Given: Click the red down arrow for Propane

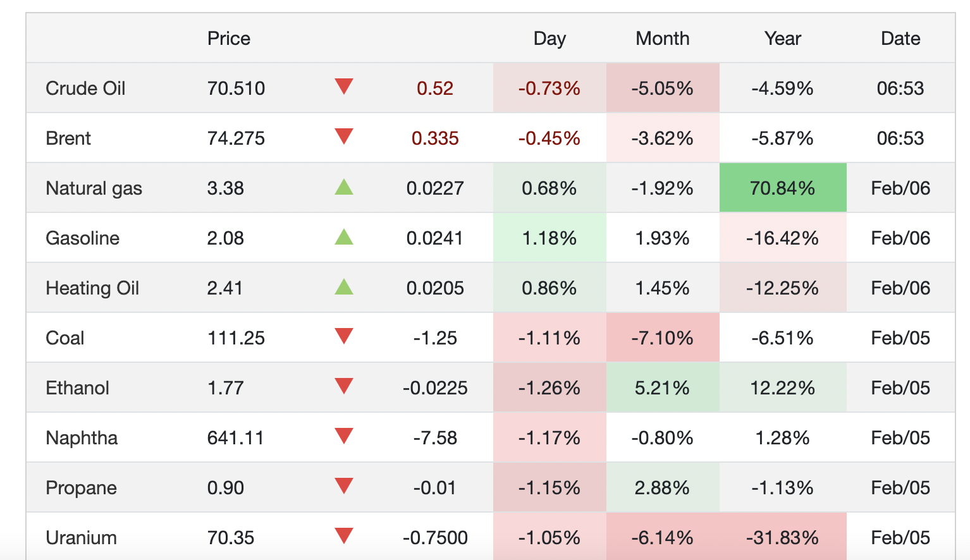Looking at the screenshot, I should click(x=344, y=485).
